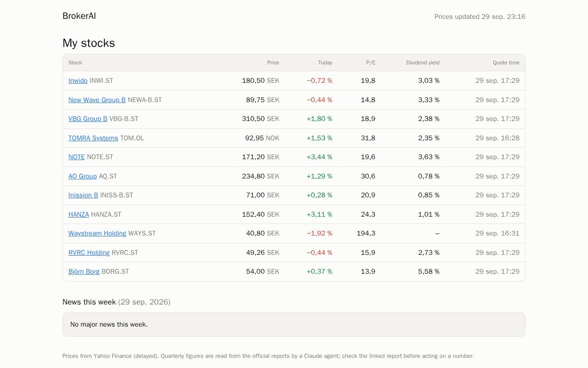Open the Waystream Holding link

[x=97, y=233]
